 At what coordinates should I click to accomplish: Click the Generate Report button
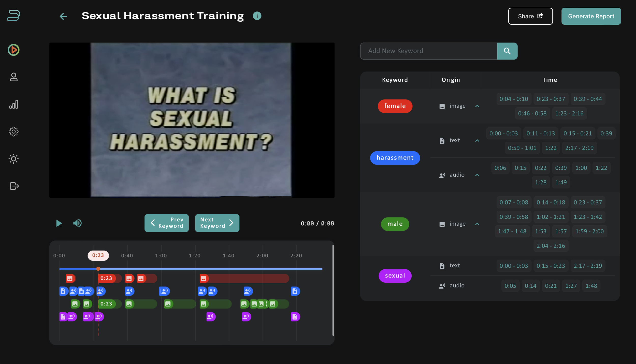point(591,16)
